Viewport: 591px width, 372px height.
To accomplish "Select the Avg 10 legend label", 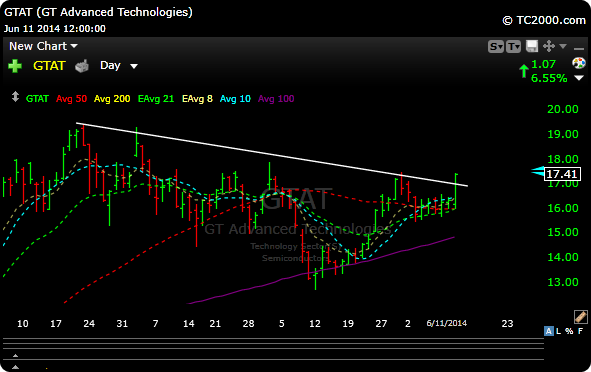I will [x=235, y=99].
